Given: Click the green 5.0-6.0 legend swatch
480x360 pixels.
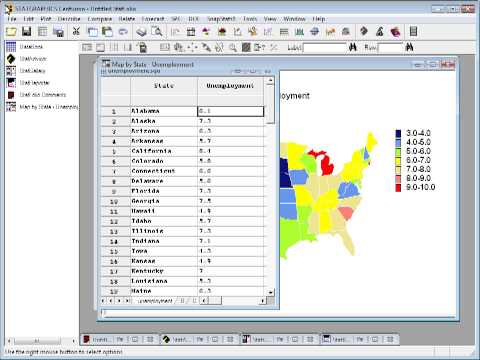Looking at the screenshot, I should coord(398,151).
